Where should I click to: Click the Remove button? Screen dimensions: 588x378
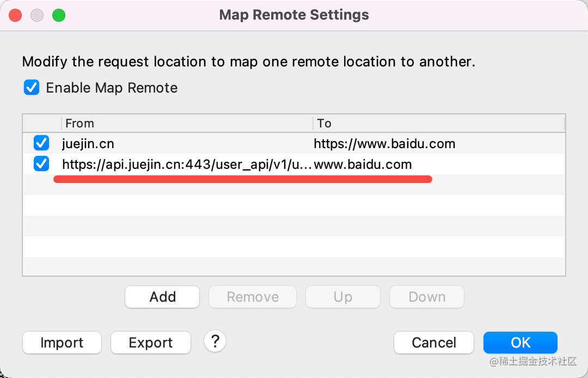(253, 297)
